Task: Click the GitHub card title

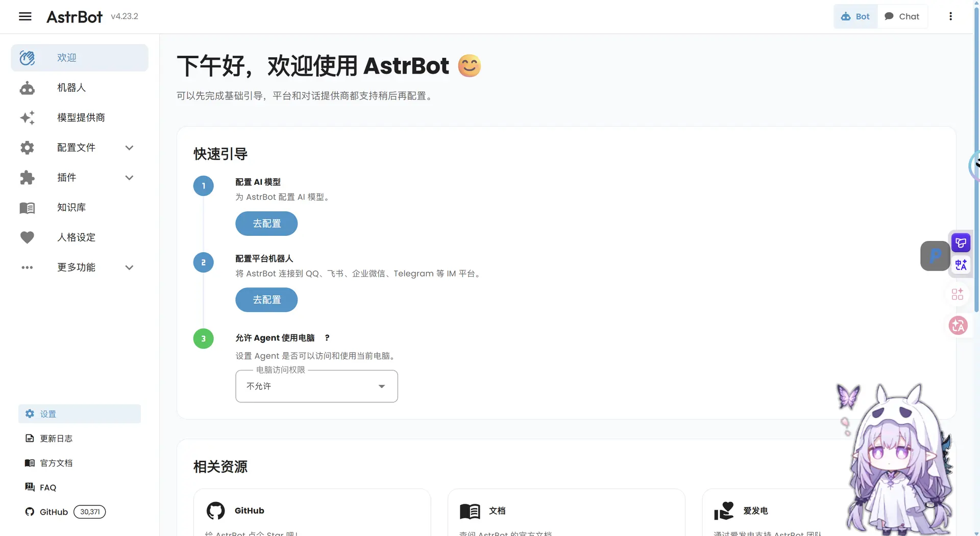Action: coord(250,510)
